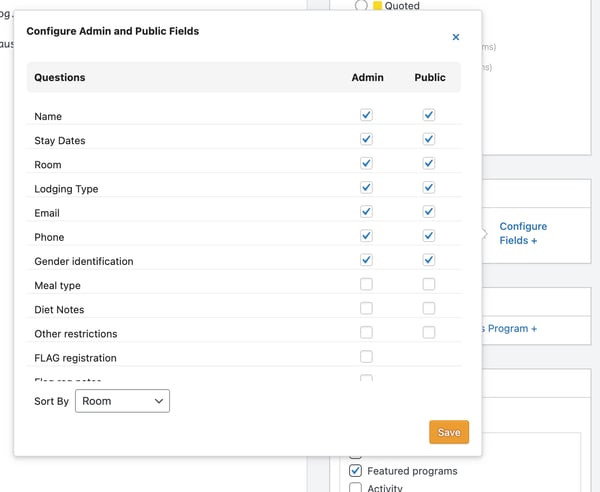Viewport: 600px width, 492px height.
Task: Toggle Admin checkbox for Stay Dates
Action: click(x=366, y=139)
